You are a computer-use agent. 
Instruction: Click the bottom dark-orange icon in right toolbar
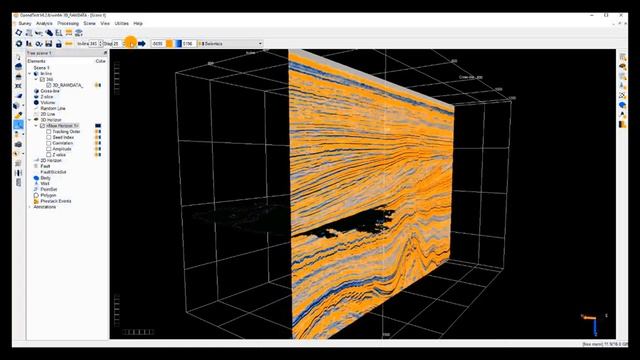(x=622, y=124)
